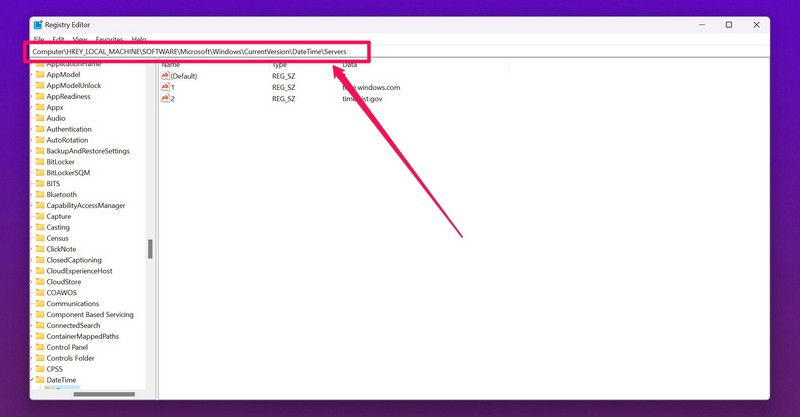
Task: Select the string icon of value 1
Action: coord(165,87)
